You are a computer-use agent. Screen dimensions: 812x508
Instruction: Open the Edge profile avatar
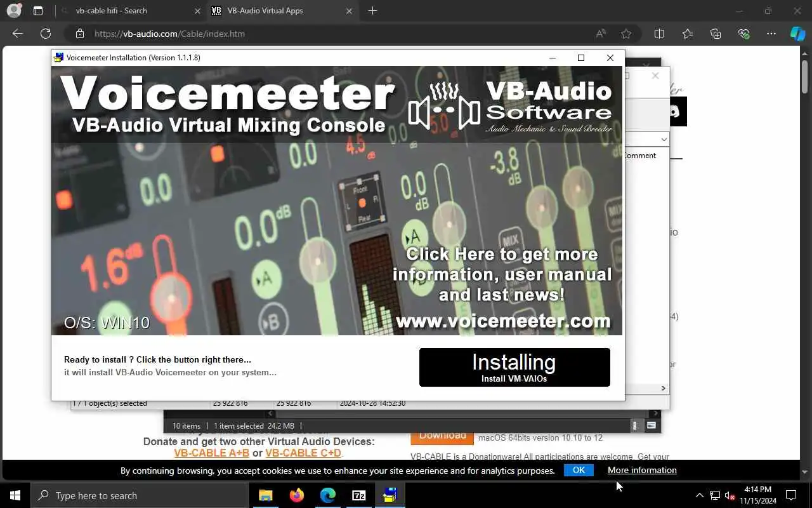click(14, 11)
